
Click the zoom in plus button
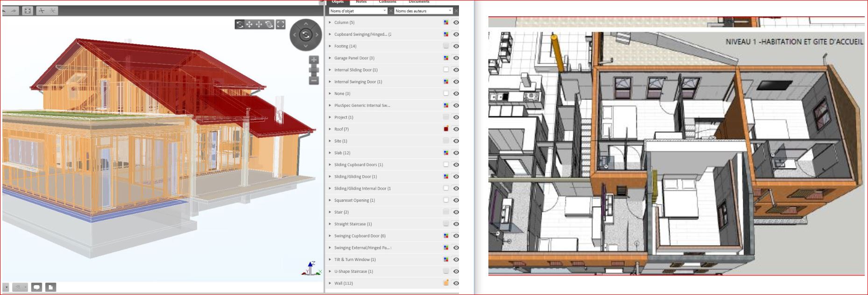click(314, 60)
